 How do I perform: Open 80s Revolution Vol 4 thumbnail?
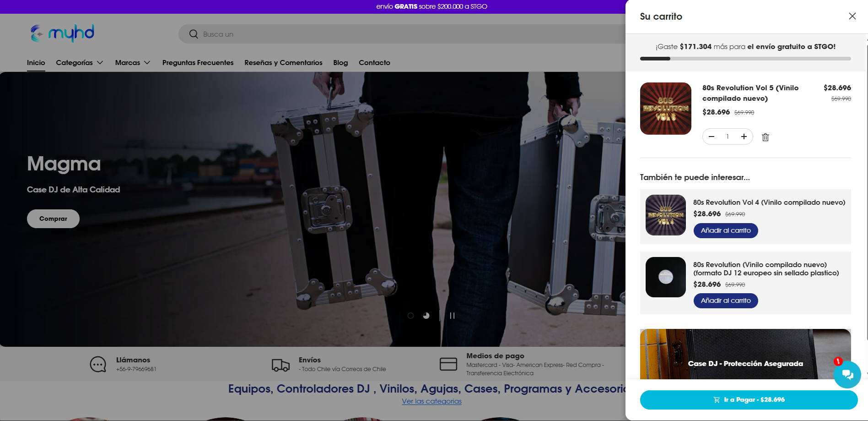tap(666, 215)
